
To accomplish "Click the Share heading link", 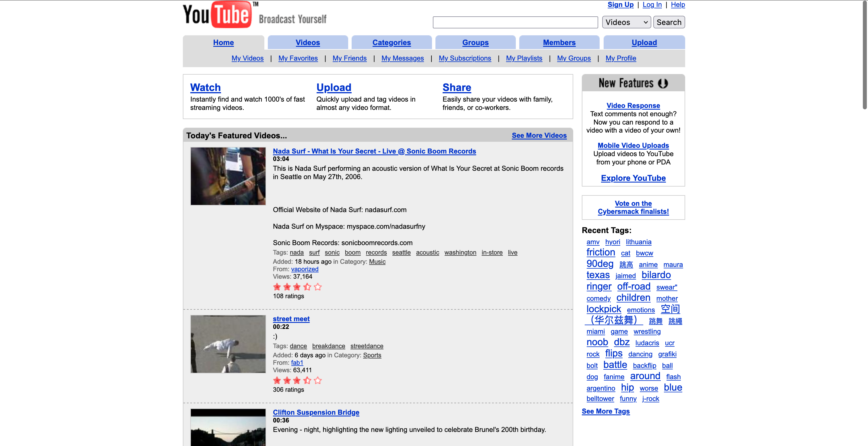I will point(457,87).
